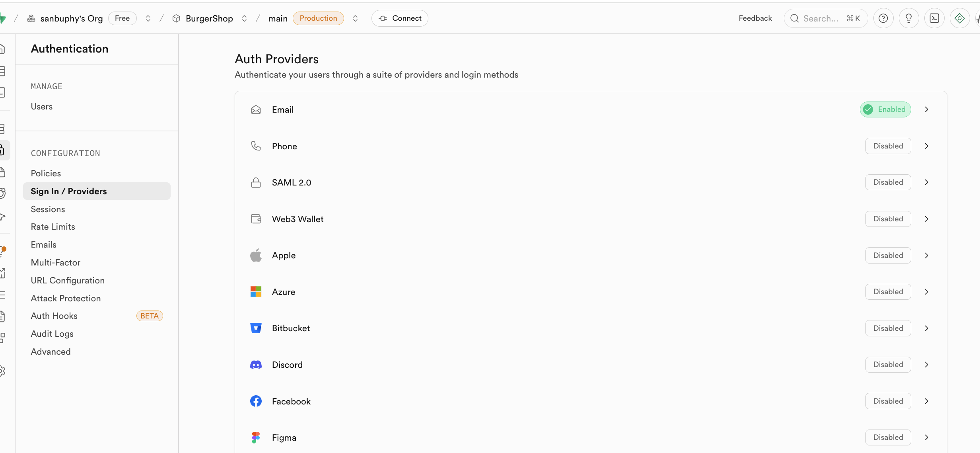Click the lightbulb icon in header
The image size is (980, 453).
click(909, 18)
